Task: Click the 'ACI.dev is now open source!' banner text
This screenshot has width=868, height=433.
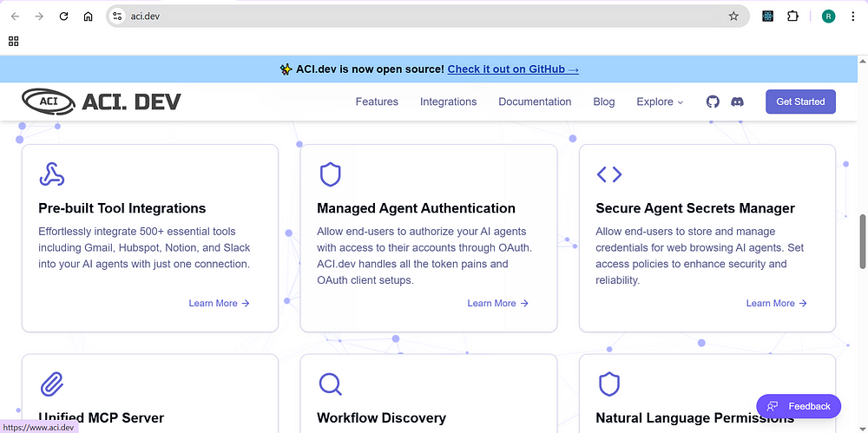Action: click(x=370, y=69)
